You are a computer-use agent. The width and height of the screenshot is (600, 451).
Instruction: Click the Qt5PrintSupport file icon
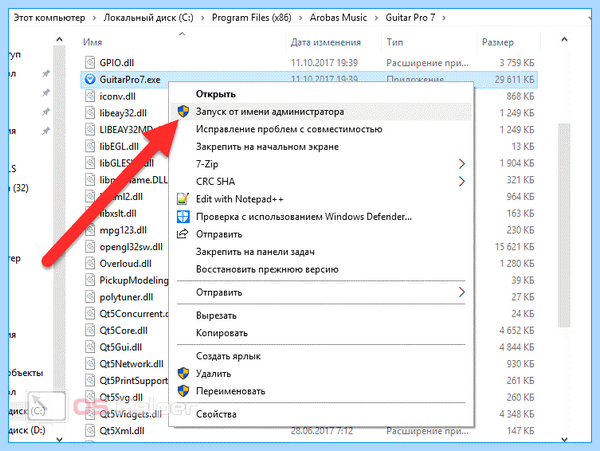pyautogui.click(x=90, y=381)
